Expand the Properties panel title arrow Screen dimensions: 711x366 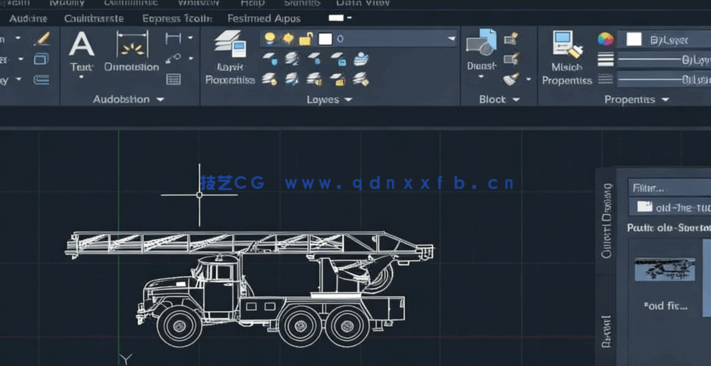point(665,99)
